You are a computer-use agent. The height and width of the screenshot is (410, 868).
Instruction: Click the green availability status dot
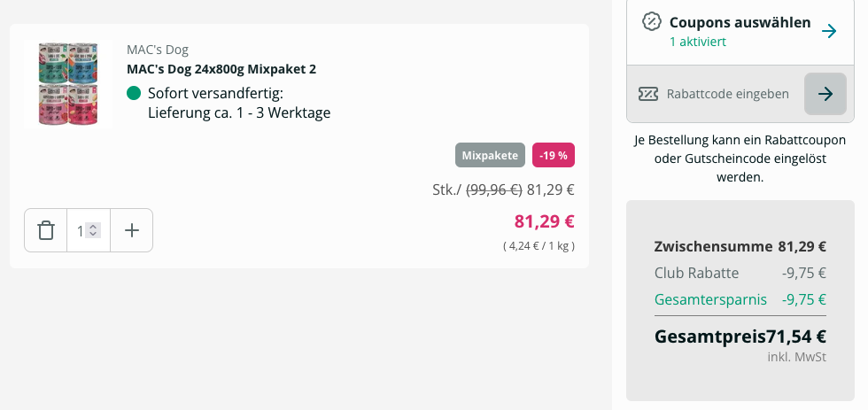134,93
